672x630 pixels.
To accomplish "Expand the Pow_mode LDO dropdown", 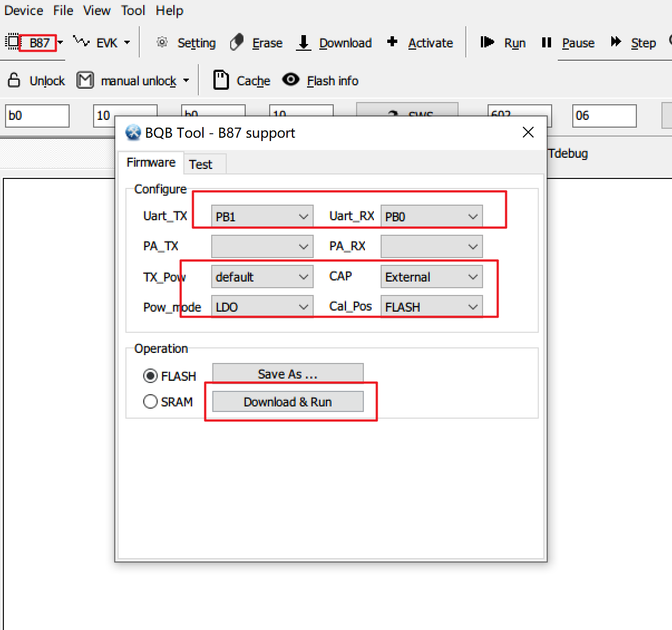I will tap(262, 307).
